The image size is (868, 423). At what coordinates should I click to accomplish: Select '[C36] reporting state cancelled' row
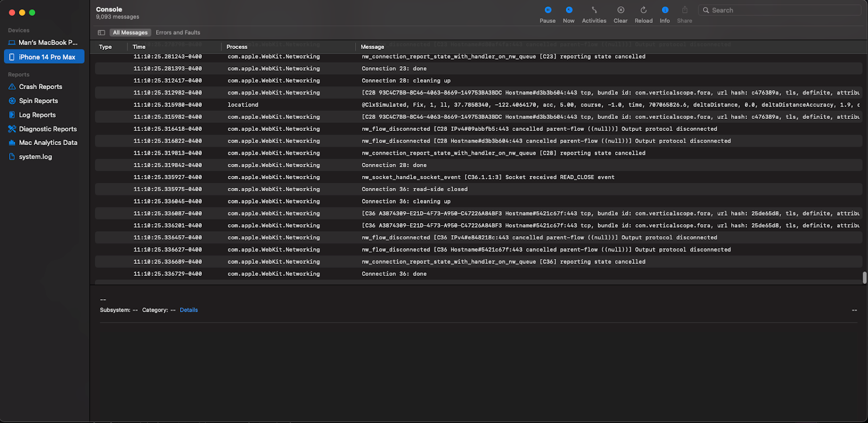478,262
